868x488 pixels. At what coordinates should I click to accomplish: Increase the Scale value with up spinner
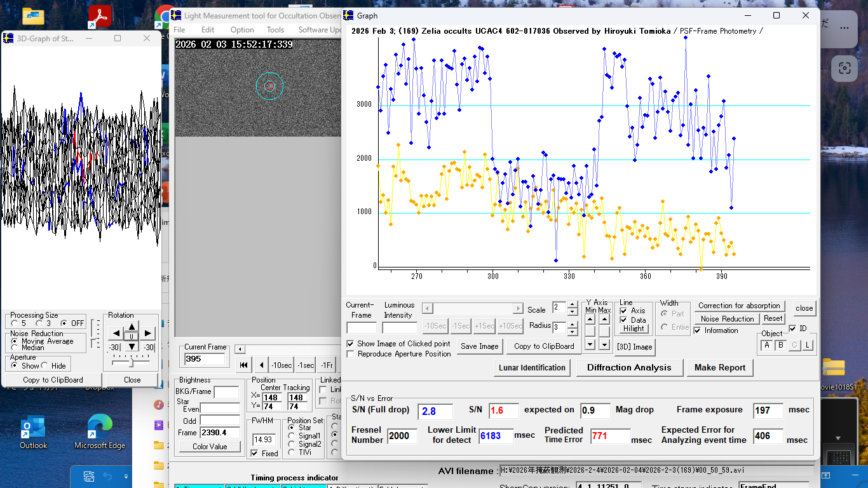coord(572,305)
